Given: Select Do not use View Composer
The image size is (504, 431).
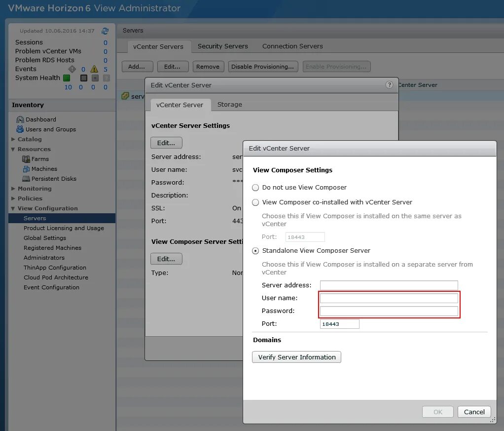Looking at the screenshot, I should (255, 187).
